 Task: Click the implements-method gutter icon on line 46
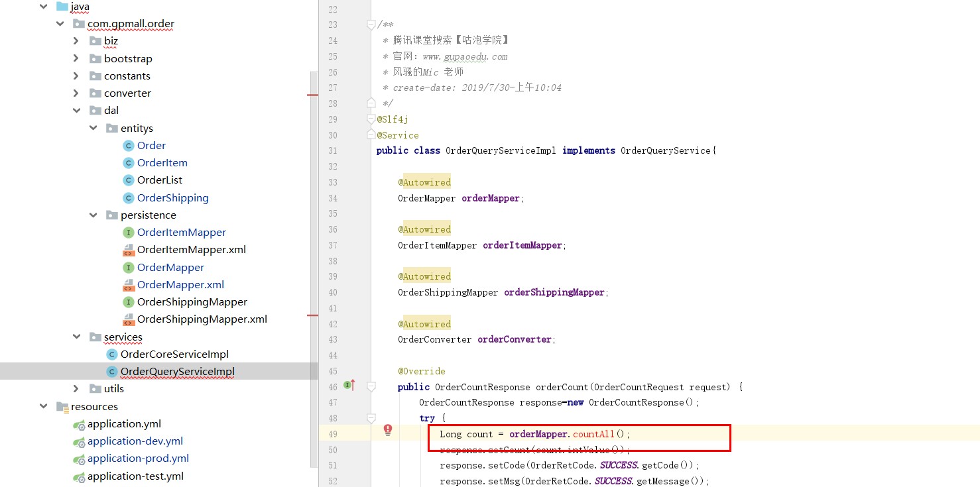349,386
